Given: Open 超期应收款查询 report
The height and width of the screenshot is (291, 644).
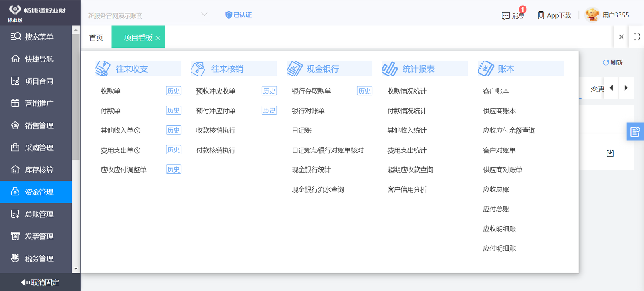Looking at the screenshot, I should point(410,170).
